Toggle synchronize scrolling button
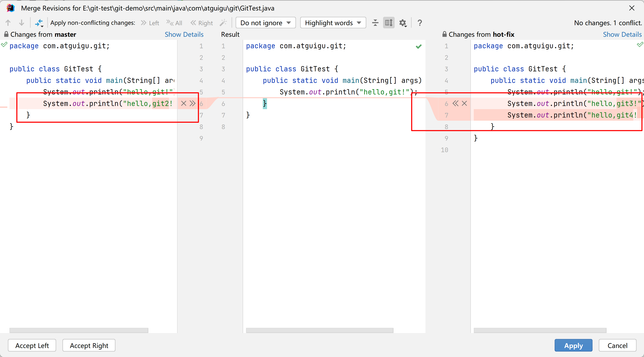Viewport: 644px width, 357px height. click(x=389, y=23)
